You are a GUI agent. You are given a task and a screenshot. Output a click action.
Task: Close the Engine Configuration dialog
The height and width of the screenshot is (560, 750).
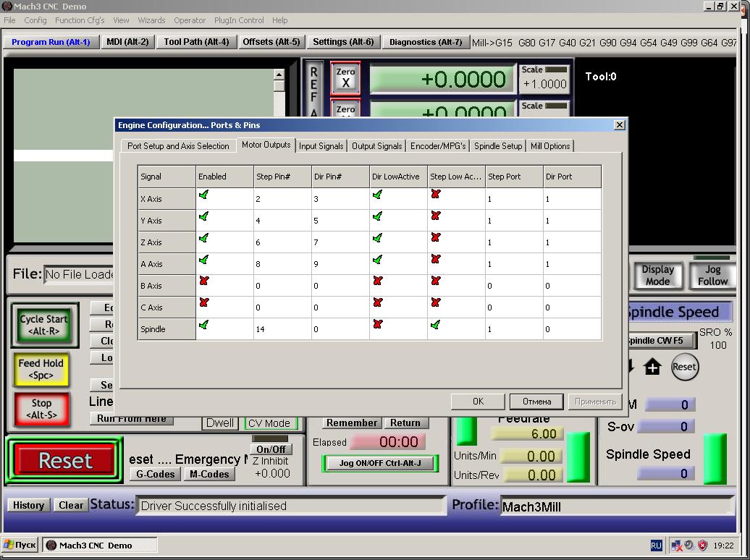click(x=620, y=125)
